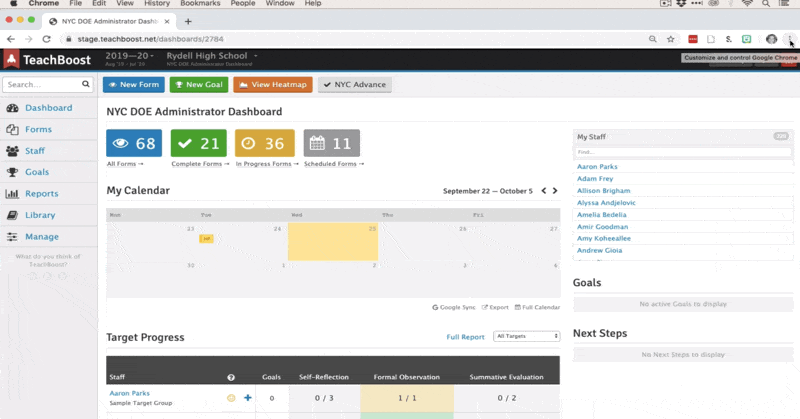
Task: Click the yellow event on September 23
Action: [206, 238]
